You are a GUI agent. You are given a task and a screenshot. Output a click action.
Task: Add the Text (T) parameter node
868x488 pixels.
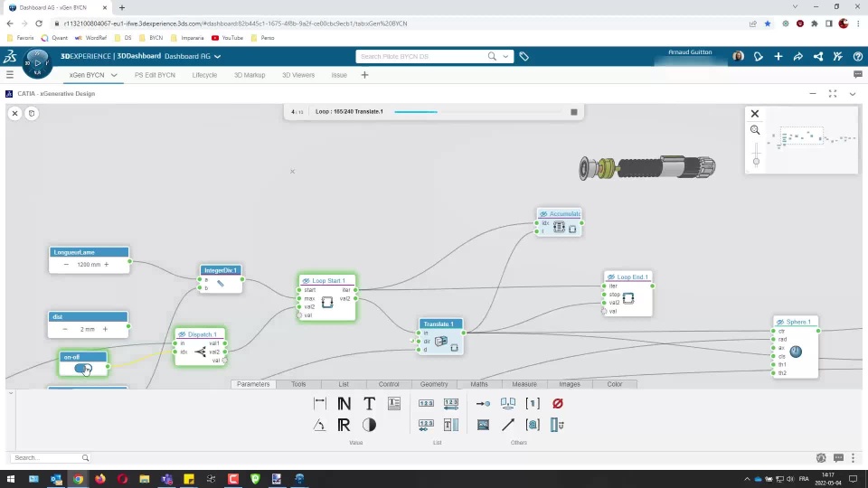click(x=369, y=403)
